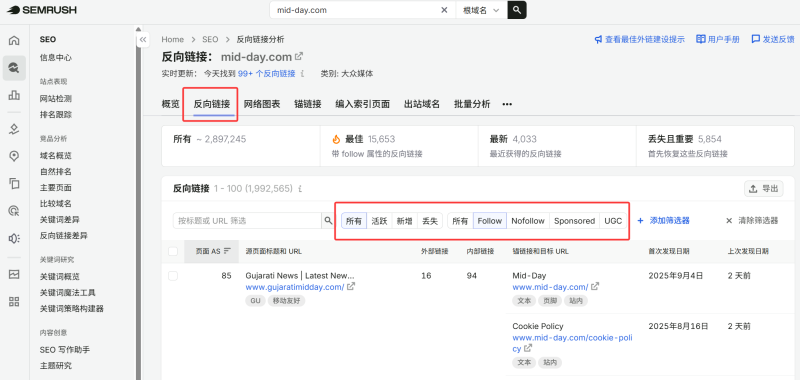Click the Semrush logo
This screenshot has height=380, width=800.
[42, 10]
